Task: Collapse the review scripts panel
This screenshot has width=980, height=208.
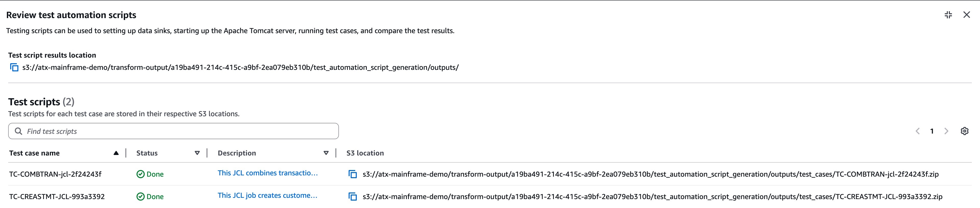Action: (948, 15)
